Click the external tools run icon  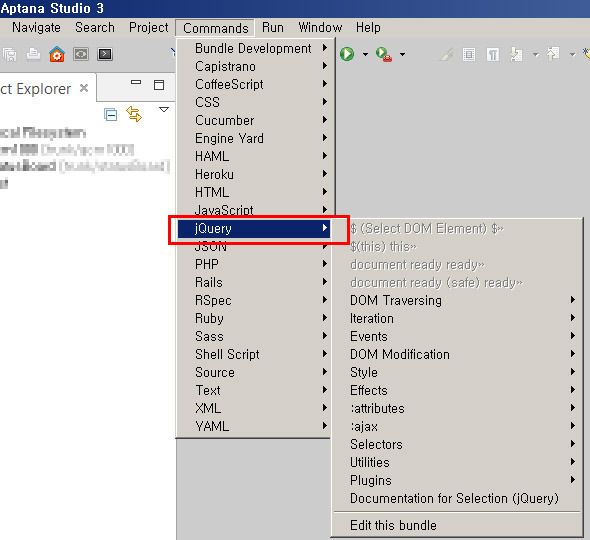coord(384,55)
